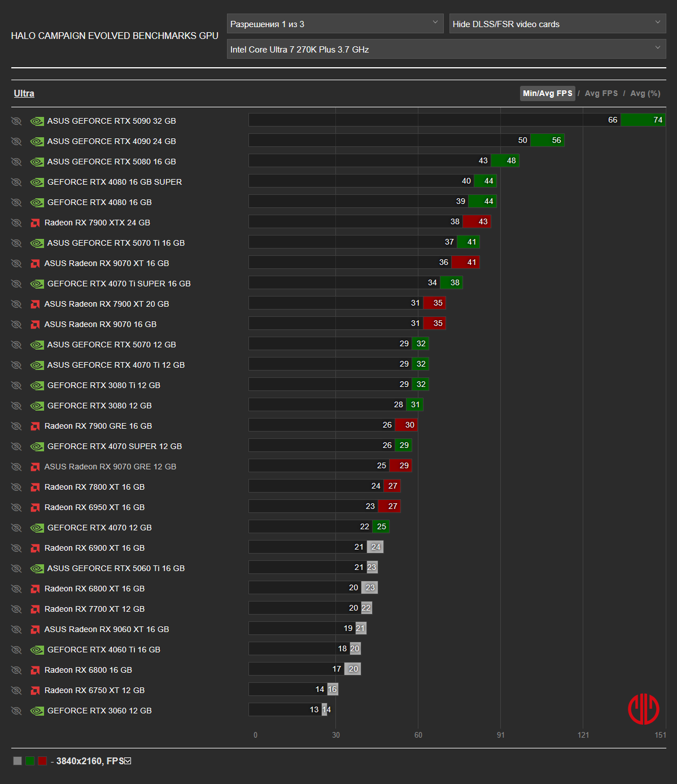Click AMD logo beside ASUS Radeon RX 9070 GRE
677x784 pixels.
click(35, 467)
